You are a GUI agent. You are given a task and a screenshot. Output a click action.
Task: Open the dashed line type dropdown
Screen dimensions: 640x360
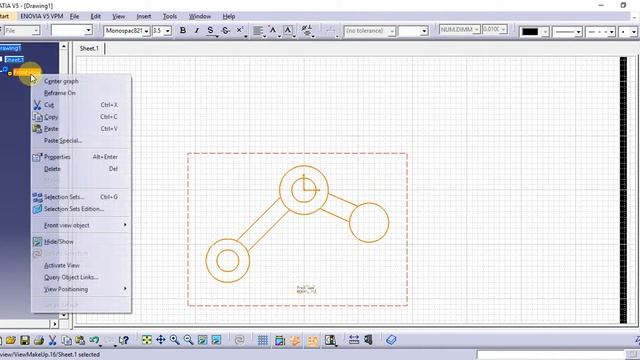tap(611, 31)
